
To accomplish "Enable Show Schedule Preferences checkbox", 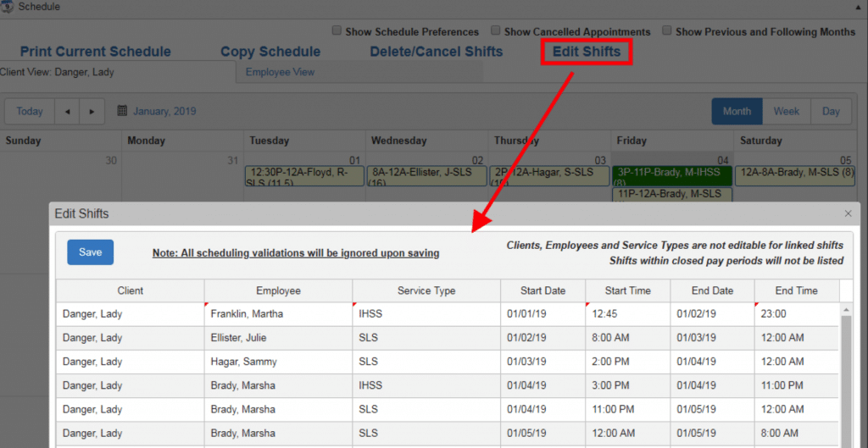I will tap(337, 31).
